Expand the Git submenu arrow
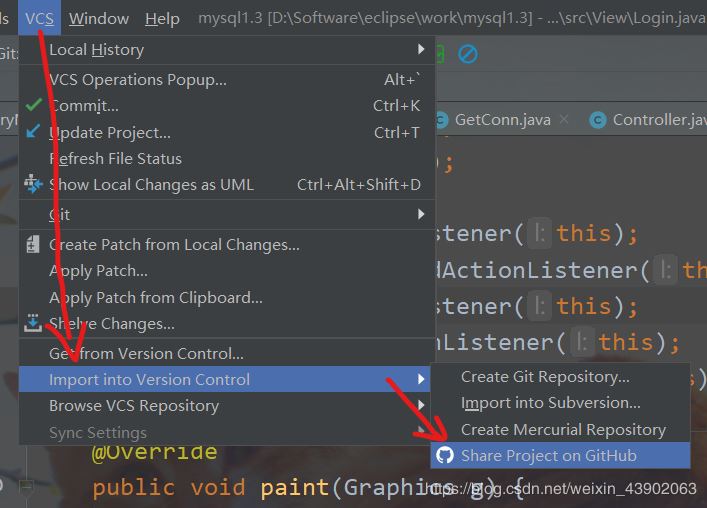The image size is (707, 508). 421,214
